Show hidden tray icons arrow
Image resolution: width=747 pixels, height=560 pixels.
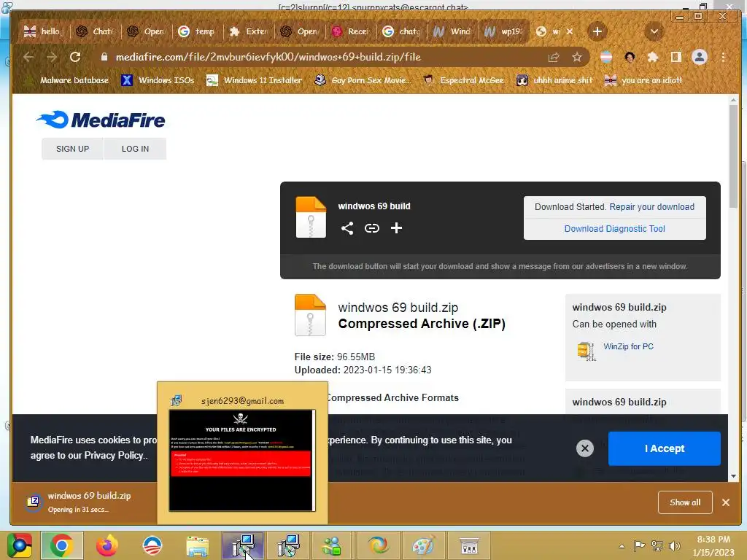click(622, 546)
